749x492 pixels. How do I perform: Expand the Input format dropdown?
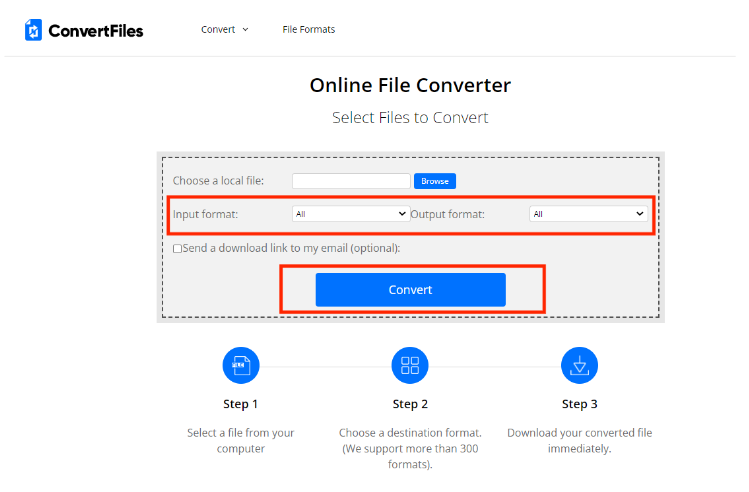(x=351, y=214)
